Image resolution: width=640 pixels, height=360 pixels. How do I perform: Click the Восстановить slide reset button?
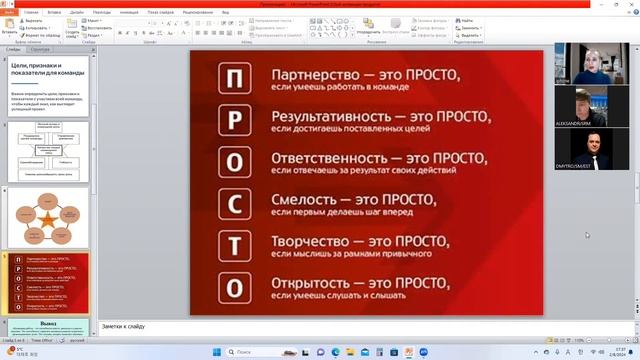tap(96, 28)
